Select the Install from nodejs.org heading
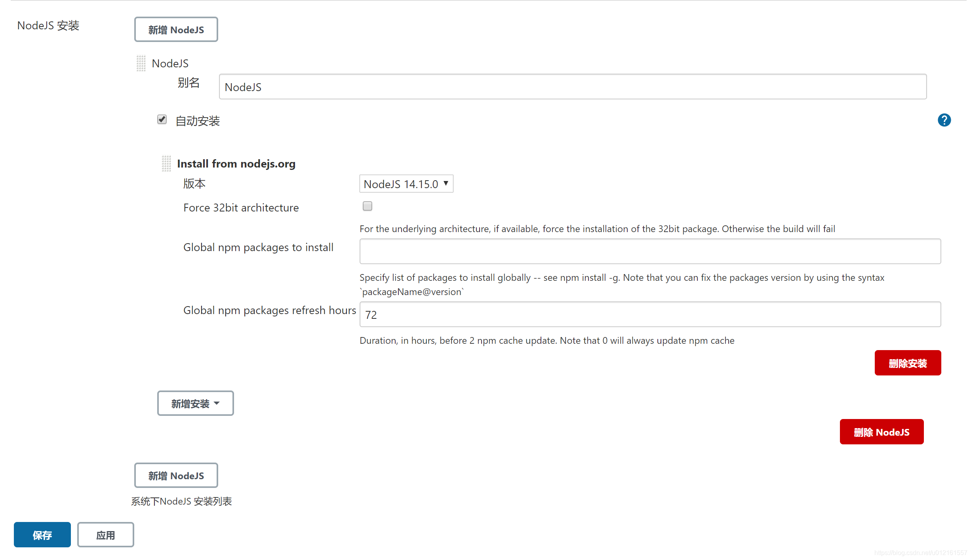 point(236,164)
